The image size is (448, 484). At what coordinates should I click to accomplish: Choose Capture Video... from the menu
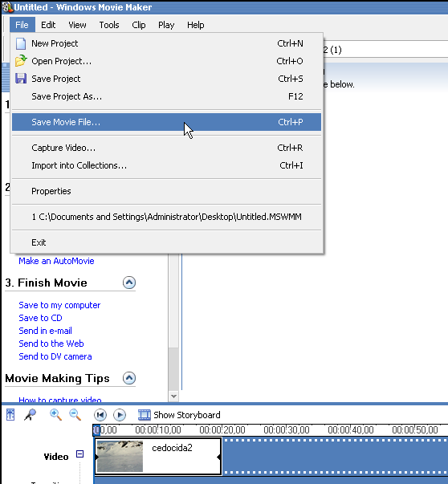click(x=166, y=148)
